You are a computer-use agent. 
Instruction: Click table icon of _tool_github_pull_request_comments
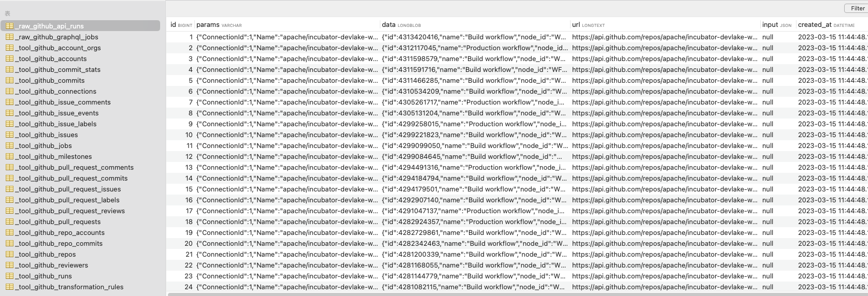point(9,167)
